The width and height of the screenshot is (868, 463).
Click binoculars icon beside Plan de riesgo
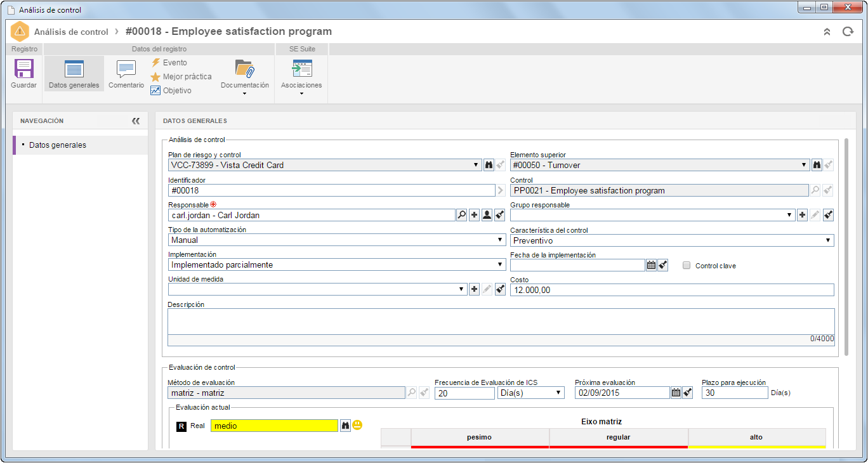click(x=489, y=165)
